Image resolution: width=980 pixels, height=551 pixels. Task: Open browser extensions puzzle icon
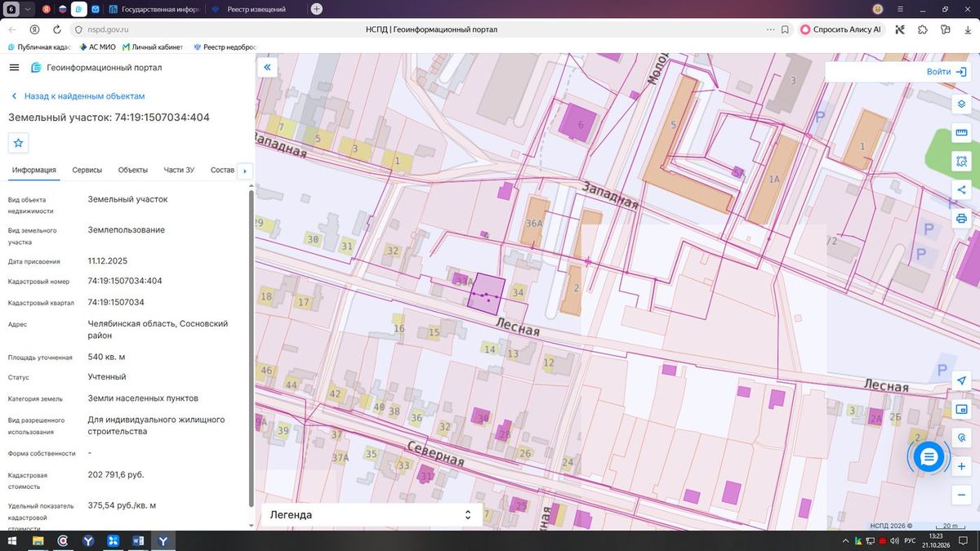[923, 29]
